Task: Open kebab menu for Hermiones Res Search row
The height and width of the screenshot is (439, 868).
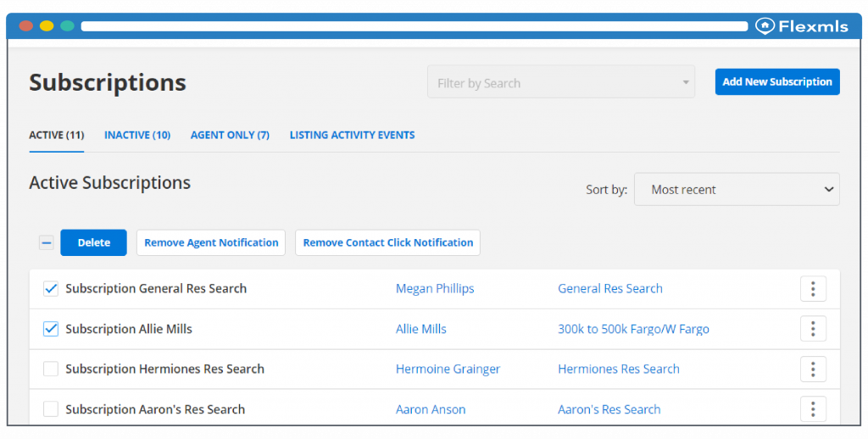Action: point(813,370)
